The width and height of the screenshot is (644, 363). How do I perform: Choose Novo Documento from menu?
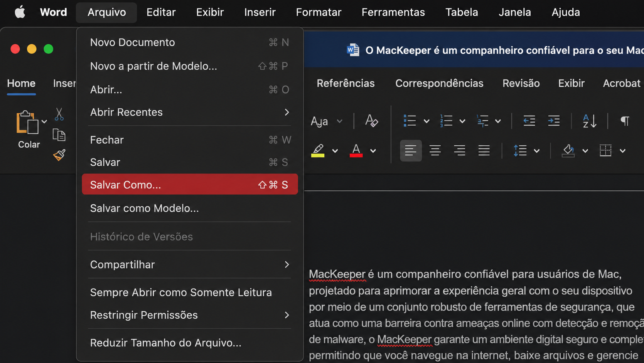tap(190, 42)
